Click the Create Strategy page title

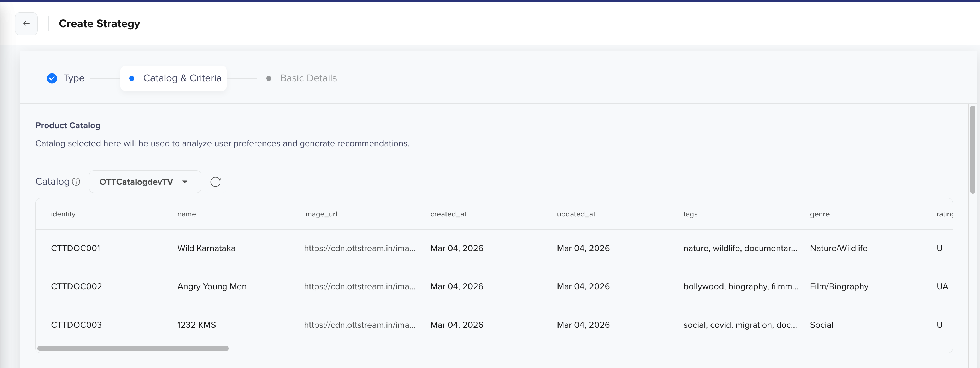pyautogui.click(x=99, y=24)
